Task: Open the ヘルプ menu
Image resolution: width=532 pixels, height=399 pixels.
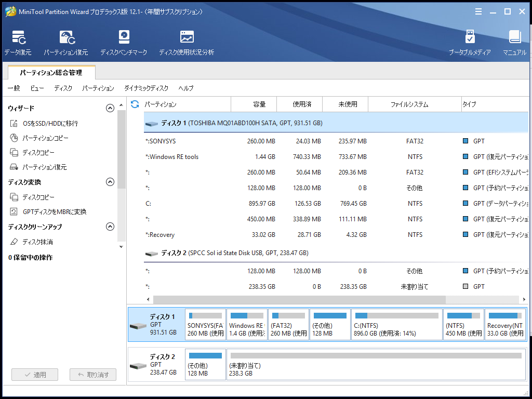Action: pyautogui.click(x=186, y=88)
